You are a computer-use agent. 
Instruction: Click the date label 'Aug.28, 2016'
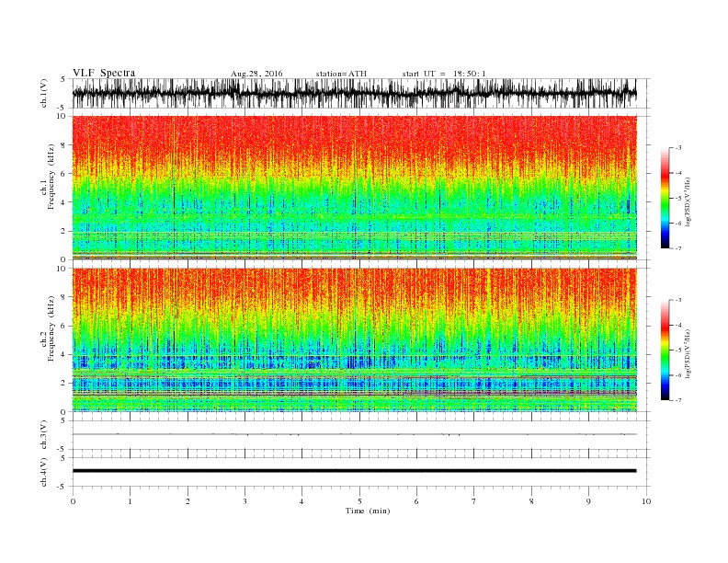[256, 74]
